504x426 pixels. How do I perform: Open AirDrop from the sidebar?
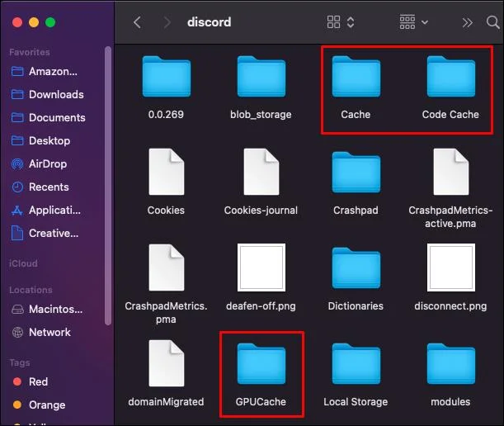[x=39, y=164]
